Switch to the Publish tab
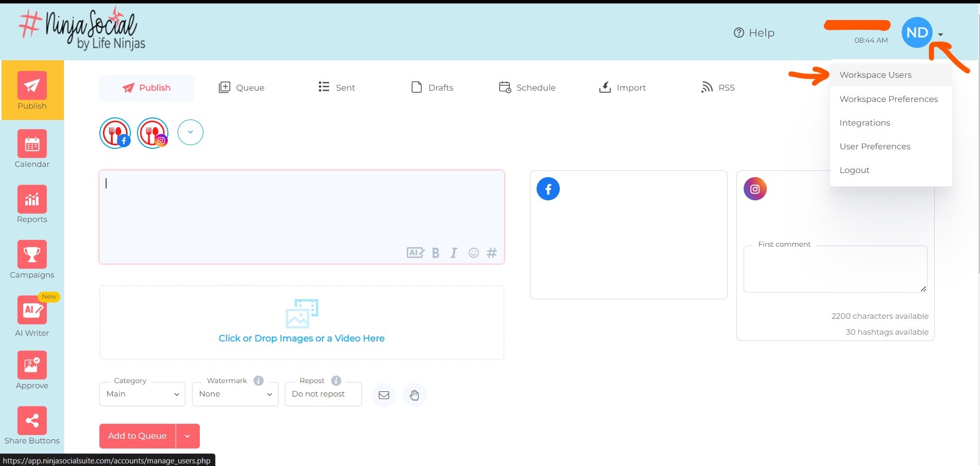 click(146, 88)
